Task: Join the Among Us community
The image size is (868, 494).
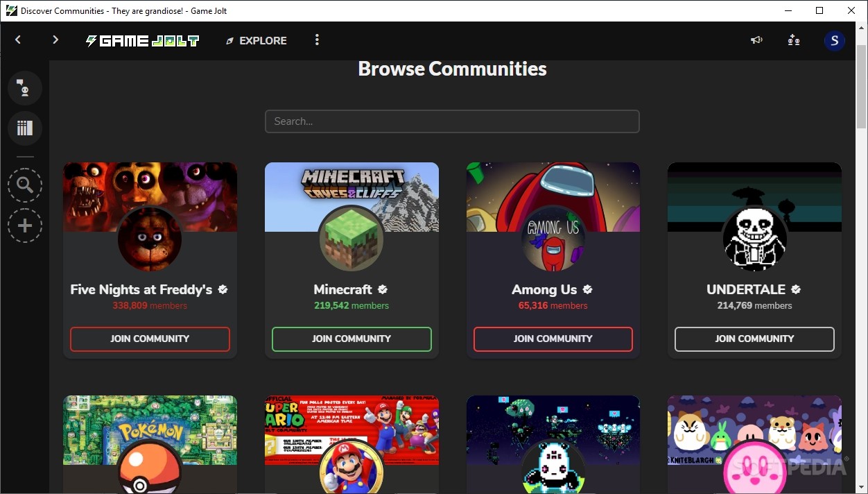Action: 553,339
